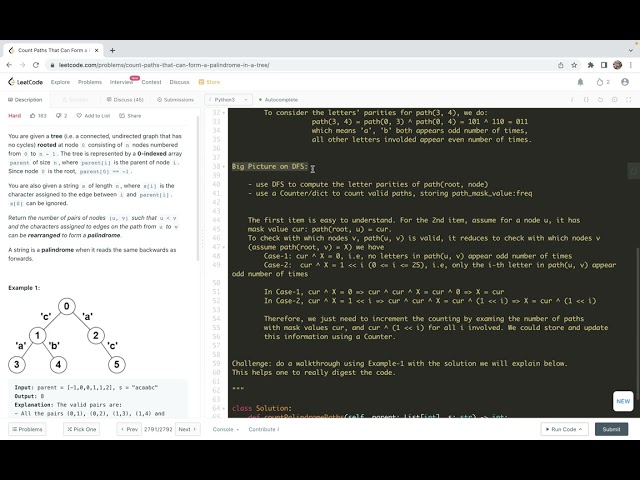Go back with browser back arrow
Image resolution: width=640 pixels, height=480 pixels.
9,65
